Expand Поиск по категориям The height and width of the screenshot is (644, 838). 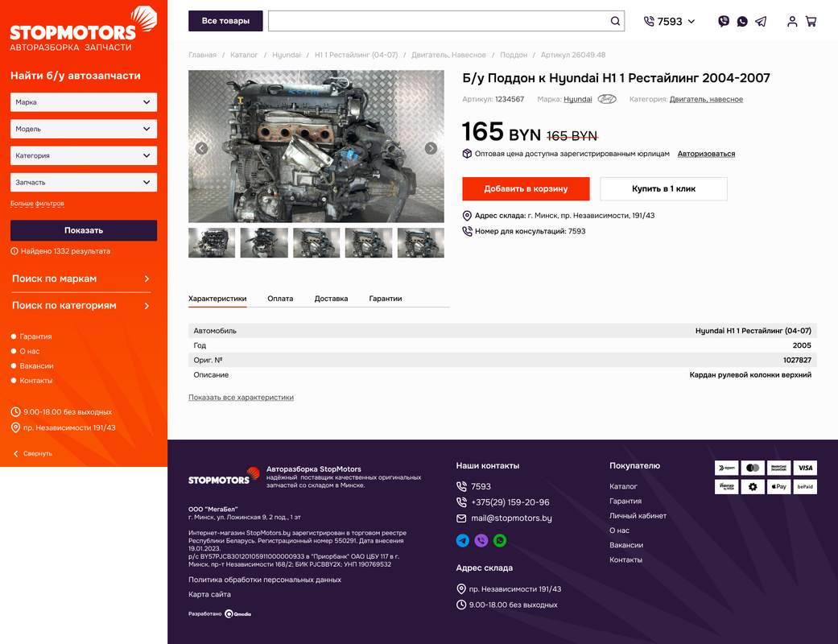[80, 305]
